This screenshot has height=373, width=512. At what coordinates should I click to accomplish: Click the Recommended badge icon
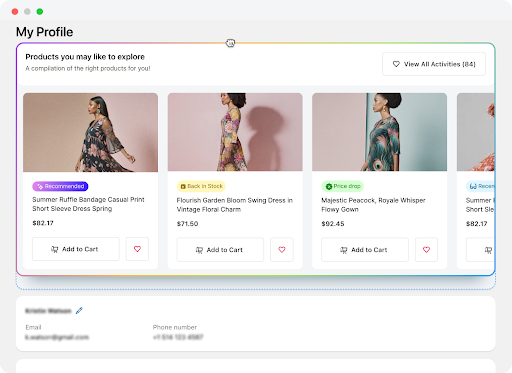pyautogui.click(x=40, y=186)
